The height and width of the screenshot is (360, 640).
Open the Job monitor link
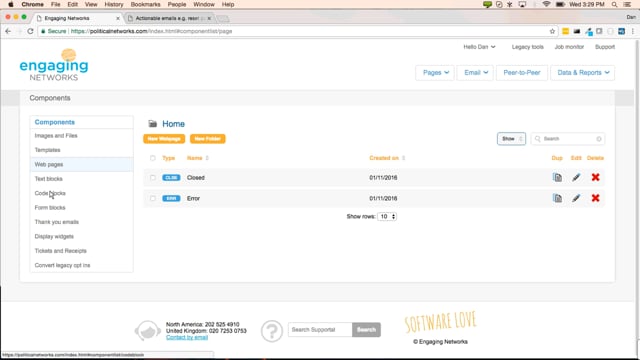pyautogui.click(x=569, y=47)
